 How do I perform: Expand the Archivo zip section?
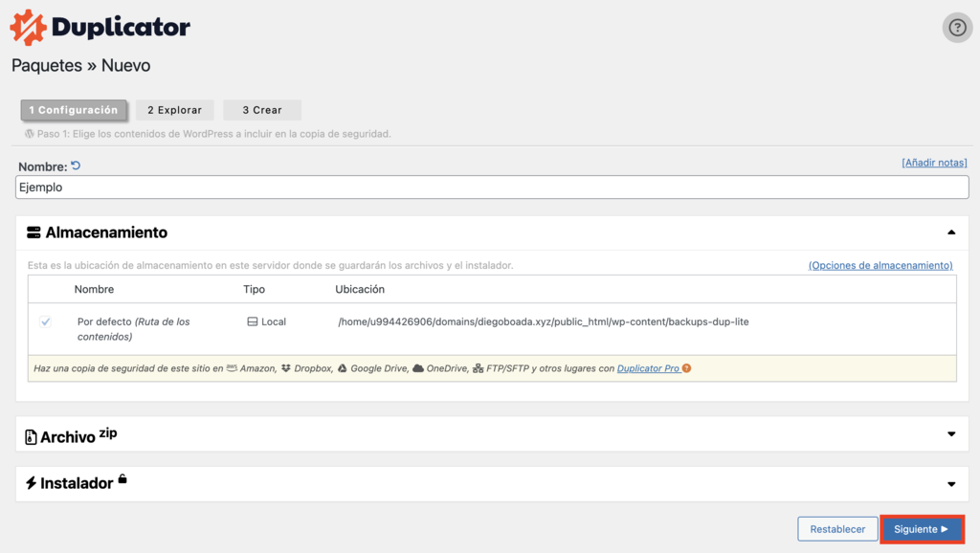pyautogui.click(x=950, y=435)
